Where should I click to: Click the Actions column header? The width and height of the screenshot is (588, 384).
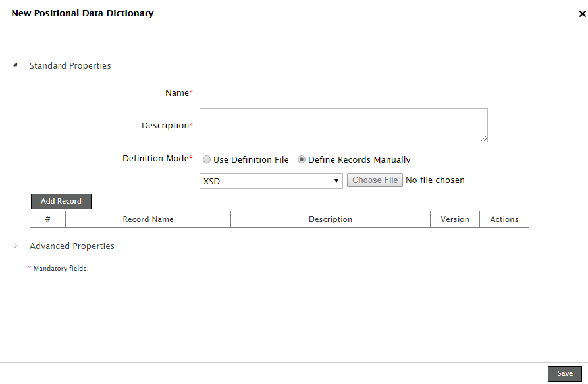504,219
